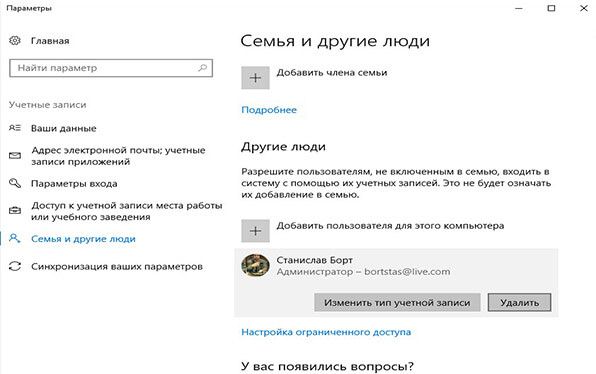Click the envelope icon for email accounts

point(15,156)
